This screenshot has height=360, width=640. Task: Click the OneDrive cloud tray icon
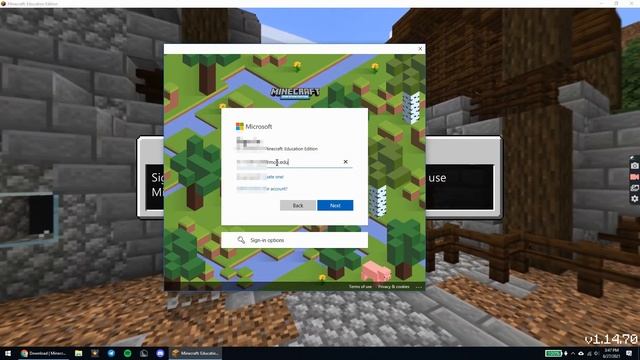[x=581, y=353]
